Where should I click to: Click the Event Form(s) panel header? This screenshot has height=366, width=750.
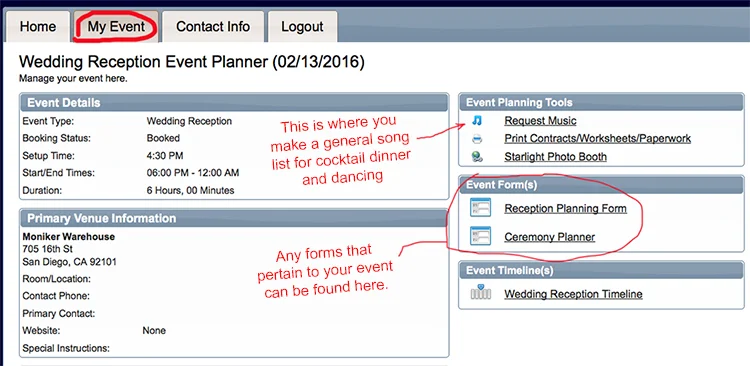click(601, 185)
